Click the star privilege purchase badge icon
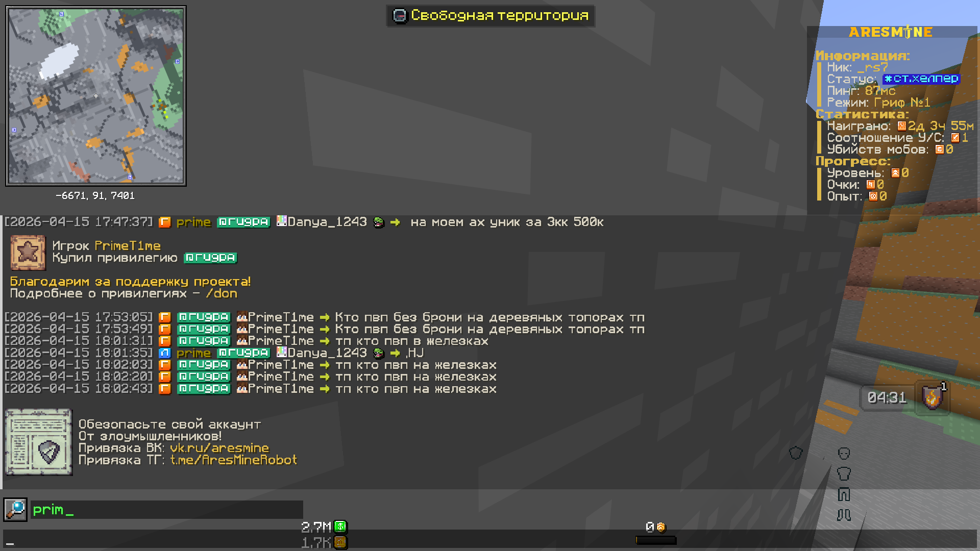 click(28, 253)
